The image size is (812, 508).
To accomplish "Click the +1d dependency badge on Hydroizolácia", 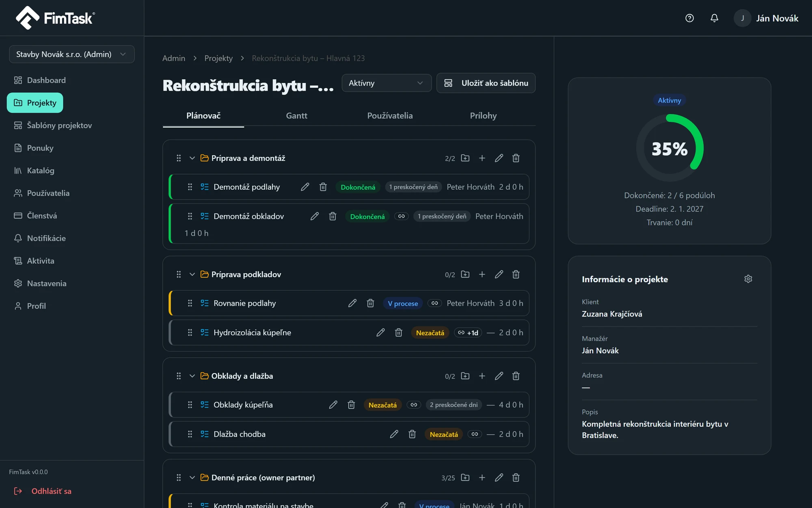I will point(468,332).
